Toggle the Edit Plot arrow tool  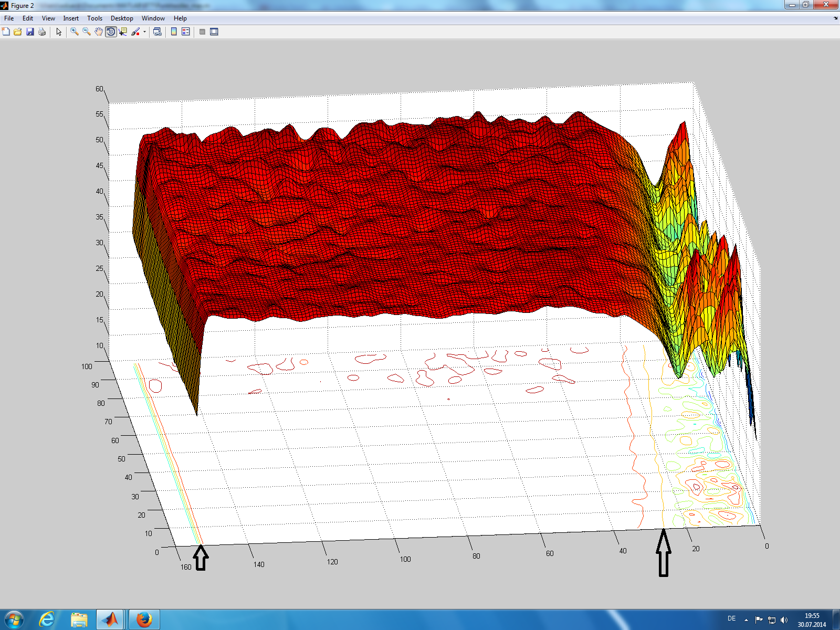tap(59, 32)
